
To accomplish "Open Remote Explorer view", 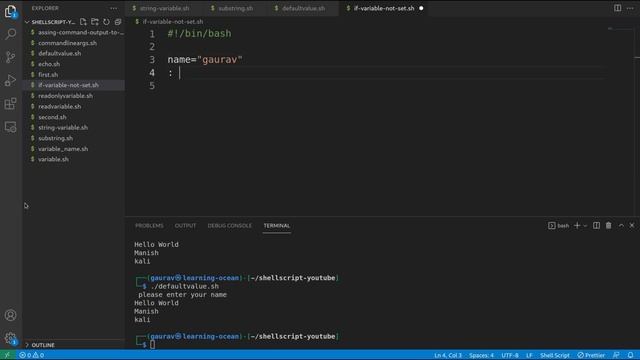I will [x=11, y=127].
